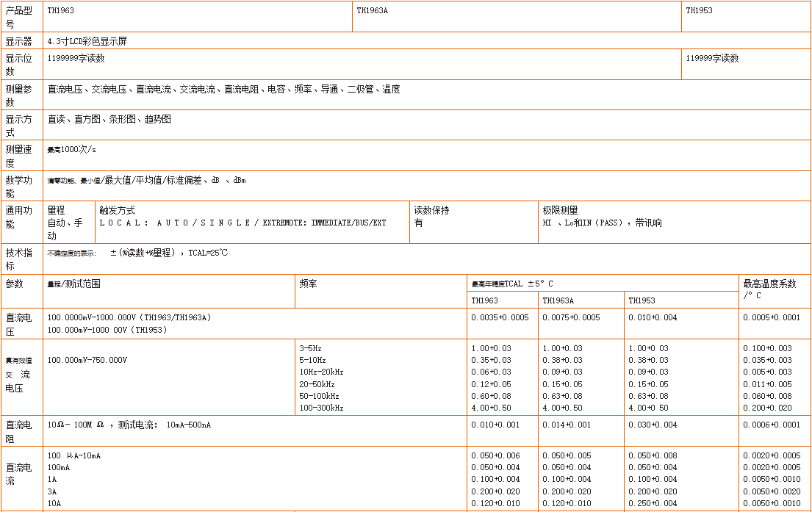Select the 10A current range entry
The height and width of the screenshot is (512, 812).
coord(54,504)
